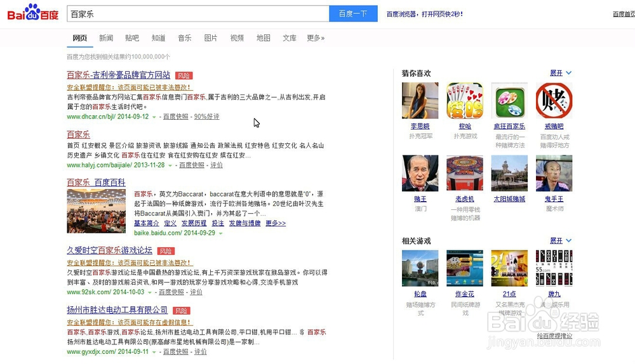Expand the dropdown arrow after www.halyj.com/baijiale/
635x364 pixels.
pos(170,166)
